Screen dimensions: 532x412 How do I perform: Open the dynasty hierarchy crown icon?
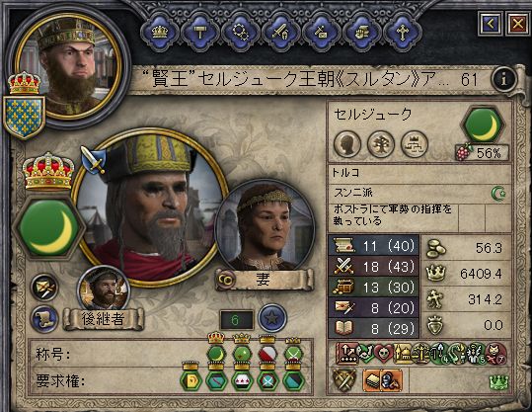[x=415, y=144]
